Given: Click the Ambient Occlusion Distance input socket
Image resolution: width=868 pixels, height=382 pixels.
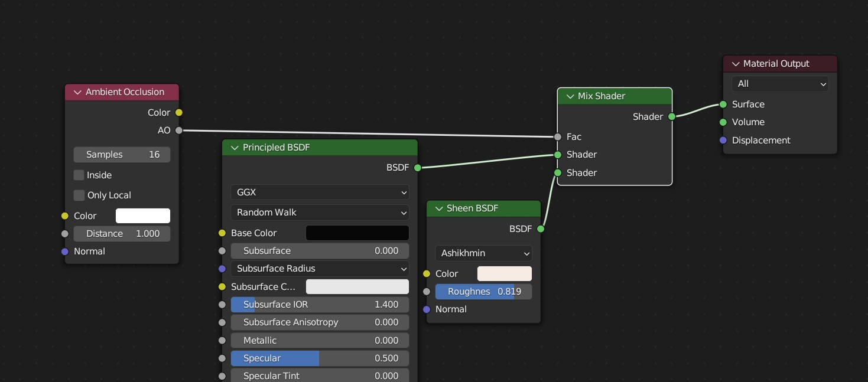Looking at the screenshot, I should tap(65, 234).
